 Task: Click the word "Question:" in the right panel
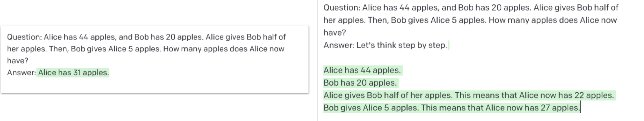click(x=342, y=7)
